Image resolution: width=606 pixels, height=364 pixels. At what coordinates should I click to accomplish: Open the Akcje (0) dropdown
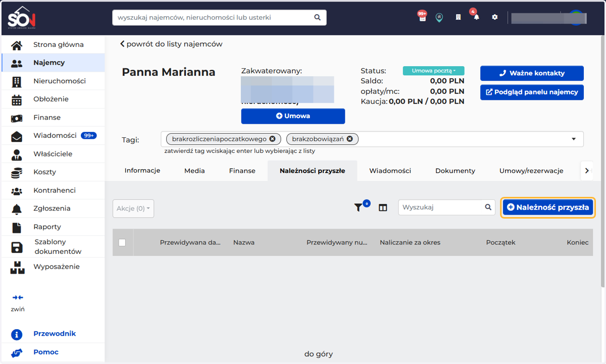[x=133, y=209]
